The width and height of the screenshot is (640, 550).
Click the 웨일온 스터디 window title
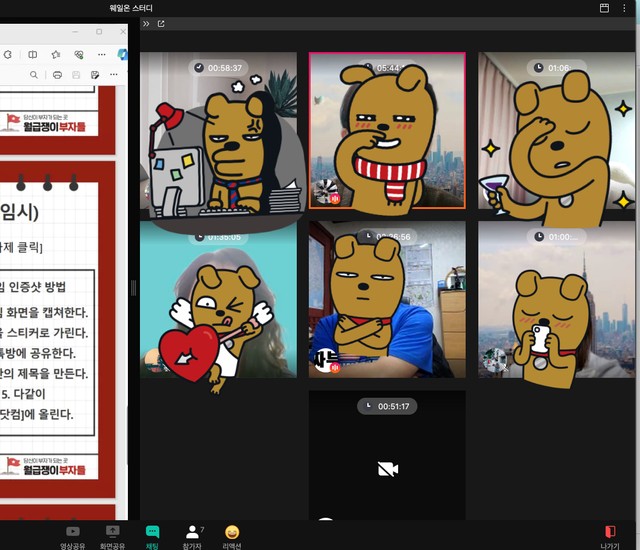coord(131,8)
